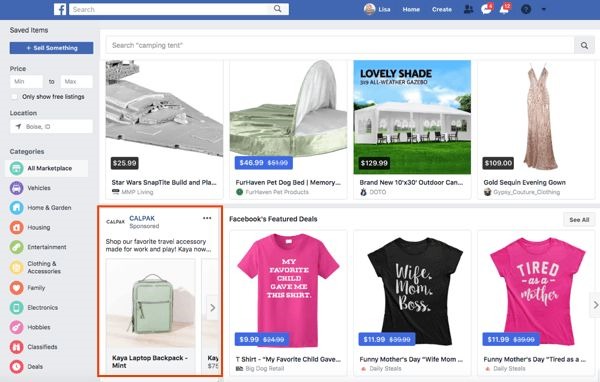Go to Home in top navigation
Screen dimensions: 600x382
(411, 9)
